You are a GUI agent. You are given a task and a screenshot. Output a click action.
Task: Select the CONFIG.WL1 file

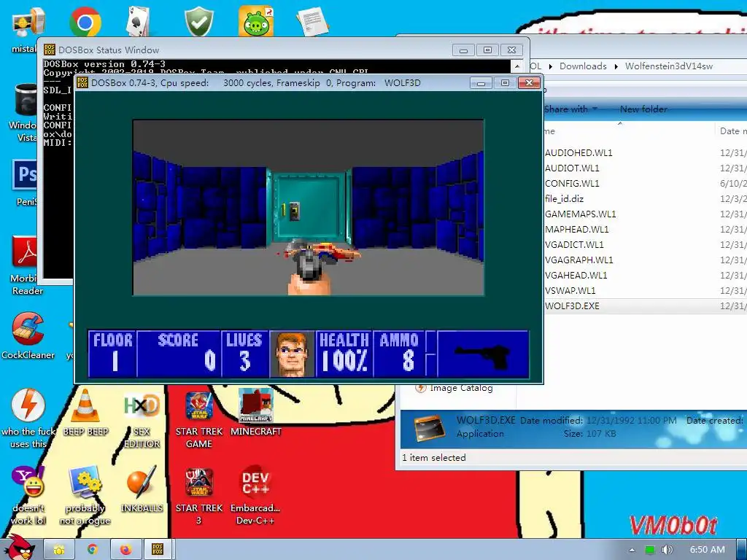(572, 183)
